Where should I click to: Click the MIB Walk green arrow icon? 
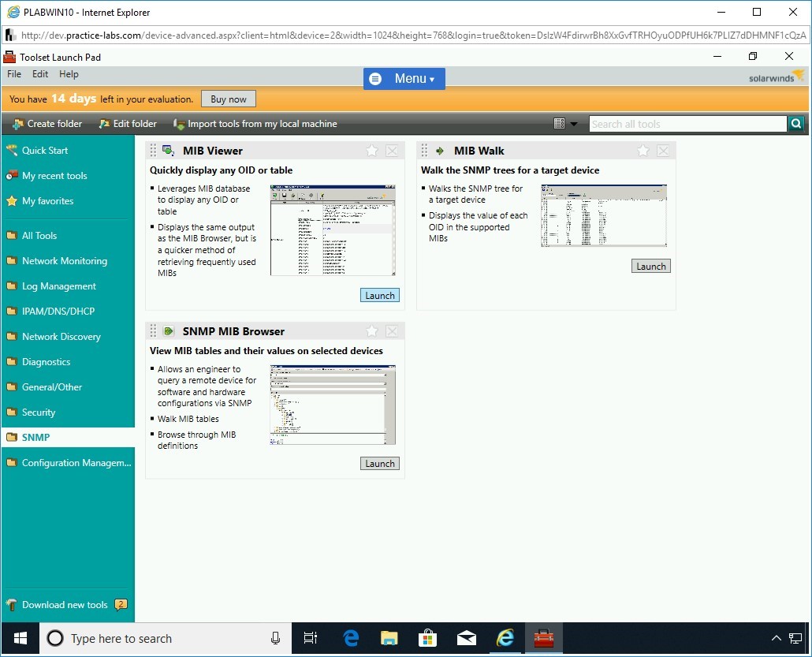pos(440,151)
